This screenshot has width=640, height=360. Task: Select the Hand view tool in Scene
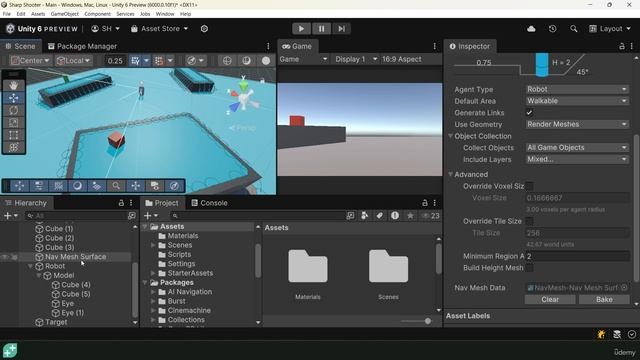coord(13,86)
